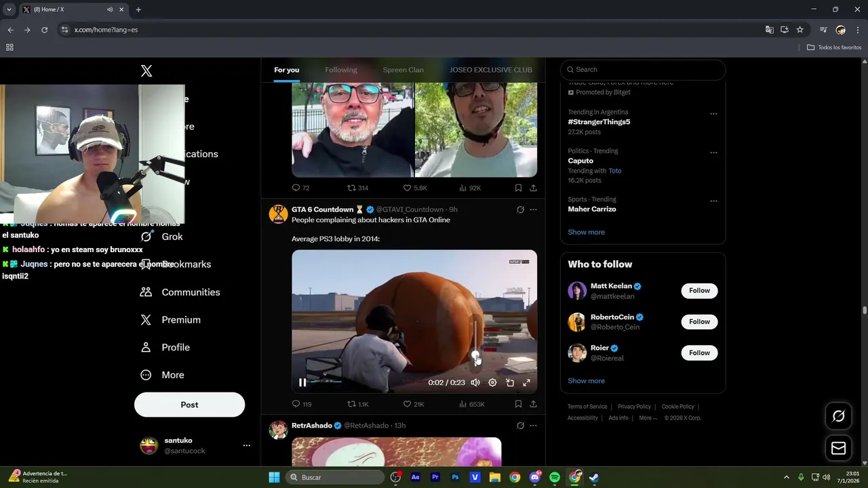Open Steam from the taskbar

[593, 477]
